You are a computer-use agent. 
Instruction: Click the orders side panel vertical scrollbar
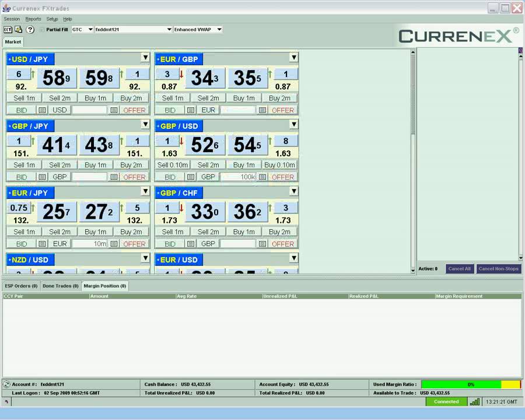point(520,157)
